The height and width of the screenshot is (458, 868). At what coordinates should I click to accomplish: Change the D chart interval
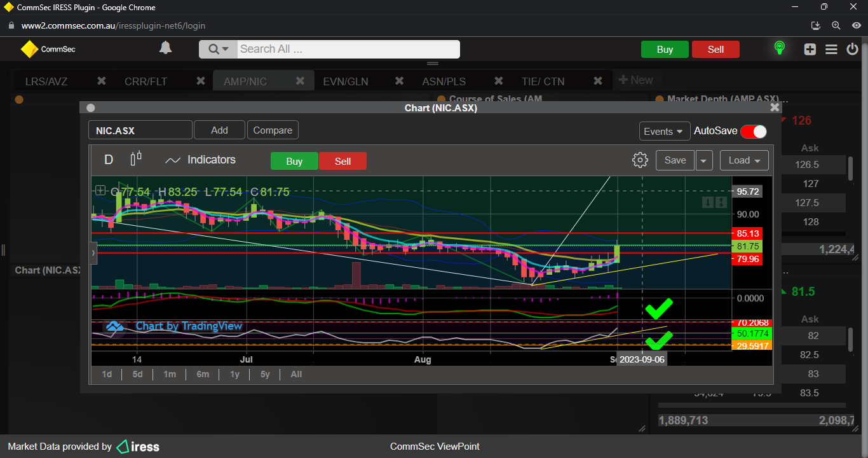coord(109,160)
